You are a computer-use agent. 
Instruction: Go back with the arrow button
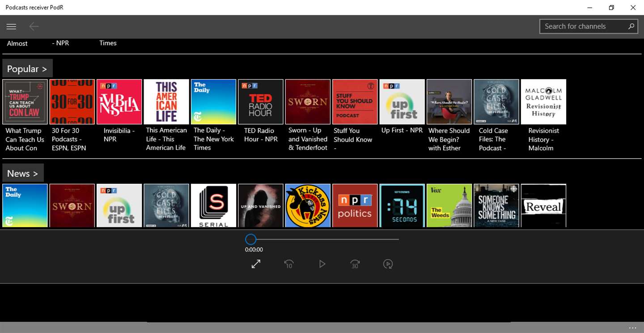tap(34, 26)
